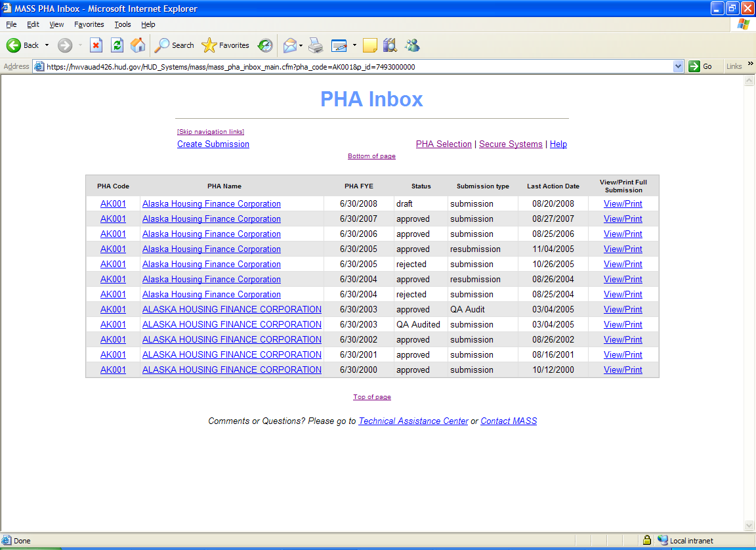Click in the Address URL field

point(359,66)
